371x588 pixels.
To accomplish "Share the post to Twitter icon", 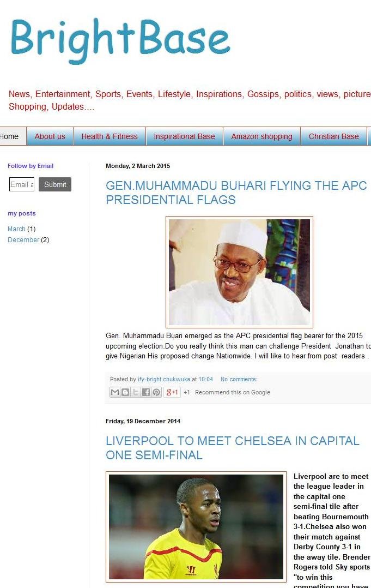I will coord(136,392).
